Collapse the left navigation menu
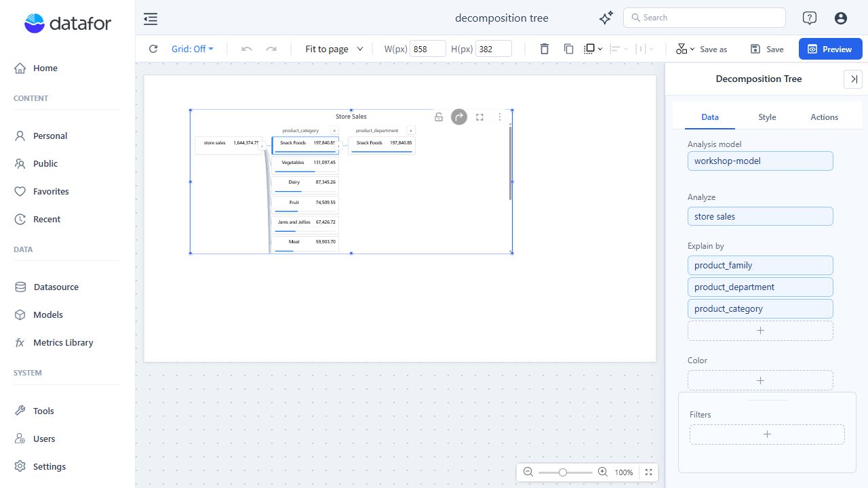 (151, 19)
